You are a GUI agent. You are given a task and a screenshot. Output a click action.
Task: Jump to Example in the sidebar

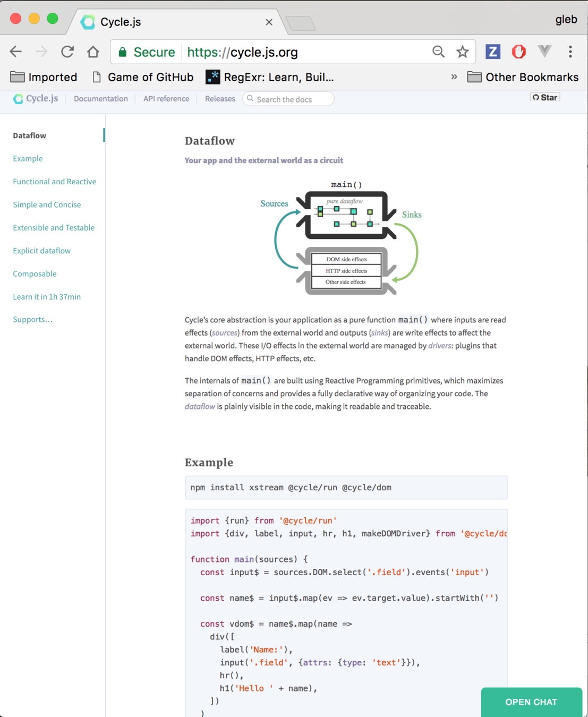click(x=28, y=158)
